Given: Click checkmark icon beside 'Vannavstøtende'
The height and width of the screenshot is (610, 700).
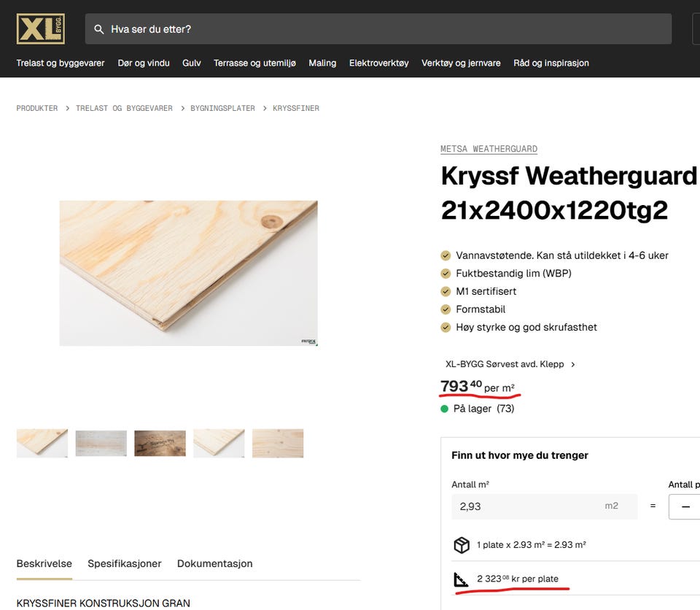Looking at the screenshot, I should tap(446, 255).
